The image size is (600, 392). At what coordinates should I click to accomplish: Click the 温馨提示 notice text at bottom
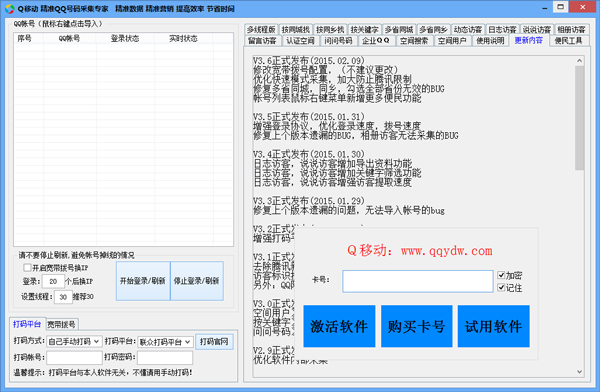(103, 372)
